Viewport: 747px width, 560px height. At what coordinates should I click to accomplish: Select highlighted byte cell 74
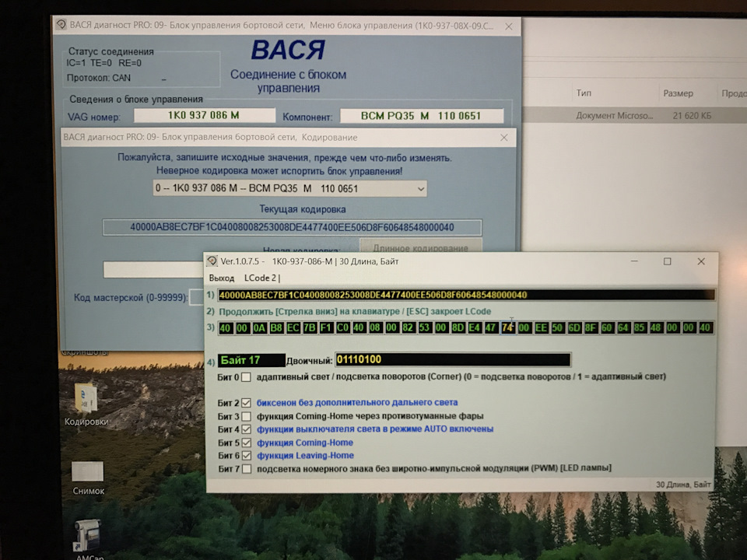tap(507, 327)
